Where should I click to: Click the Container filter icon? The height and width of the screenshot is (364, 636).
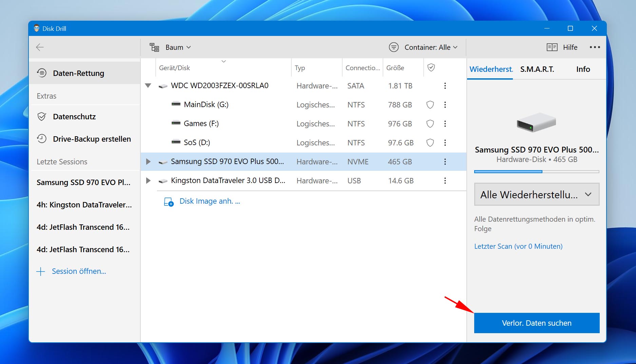[x=393, y=47]
